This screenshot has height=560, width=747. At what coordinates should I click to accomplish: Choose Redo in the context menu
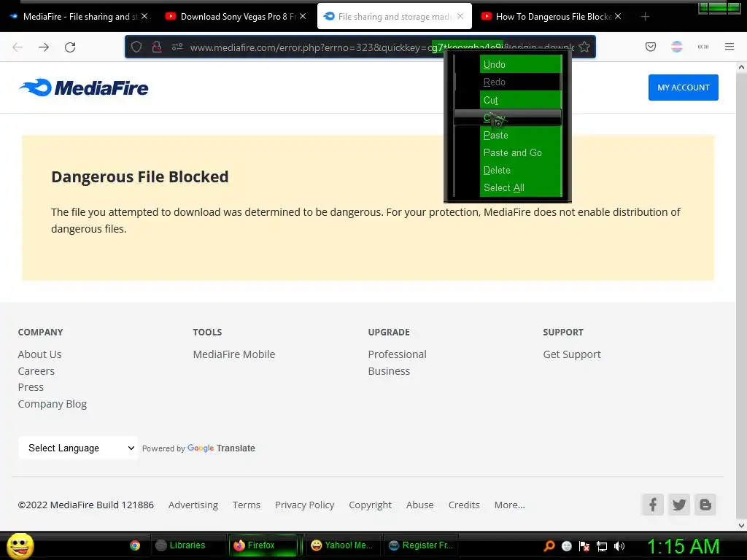click(x=508, y=82)
